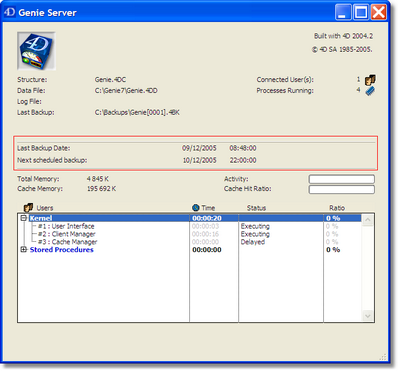Minimize the Genie Server window
The image size is (398, 371).
tap(343, 12)
